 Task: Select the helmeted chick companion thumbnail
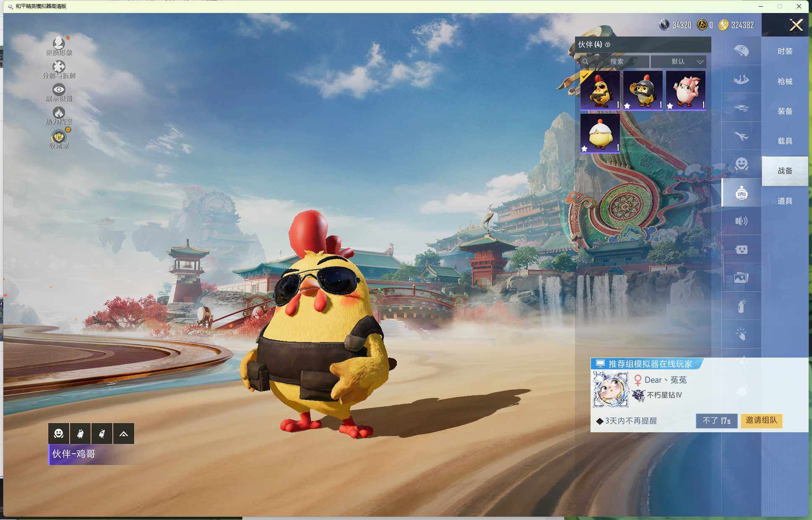643,90
